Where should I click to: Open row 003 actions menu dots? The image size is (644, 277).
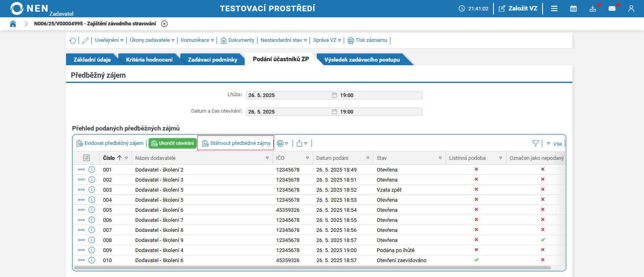(x=81, y=190)
